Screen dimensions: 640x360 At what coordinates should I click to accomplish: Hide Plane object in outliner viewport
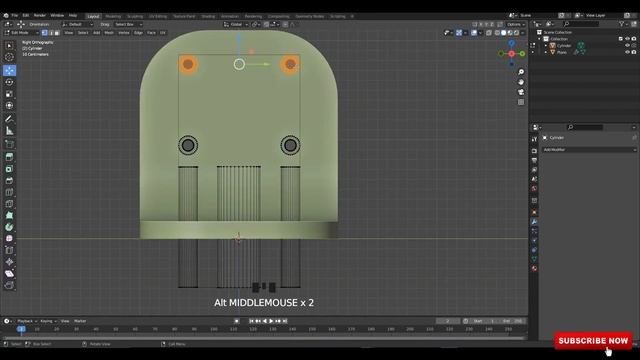coord(627,52)
